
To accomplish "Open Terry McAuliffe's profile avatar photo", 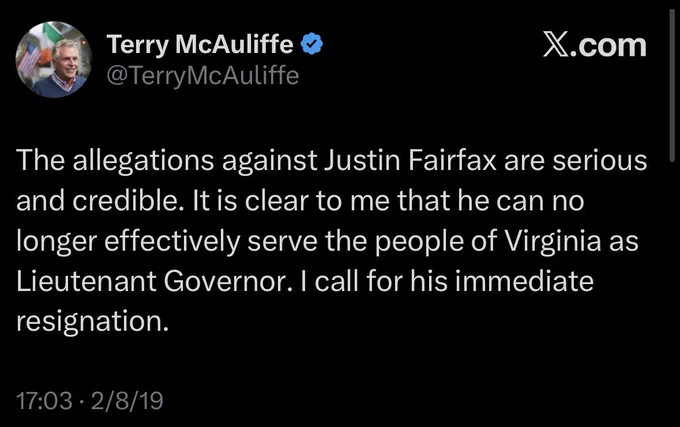I will click(x=54, y=59).
